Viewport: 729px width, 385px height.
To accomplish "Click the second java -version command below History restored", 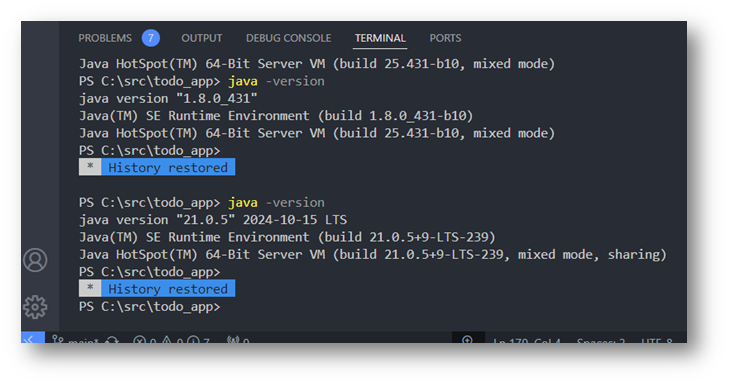I will pyautogui.click(x=202, y=203).
